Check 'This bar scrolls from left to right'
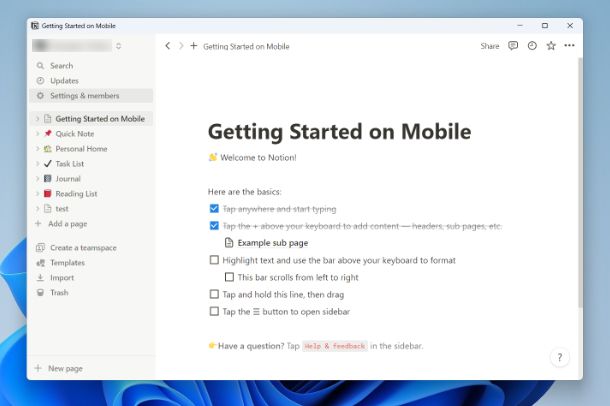 [x=230, y=277]
